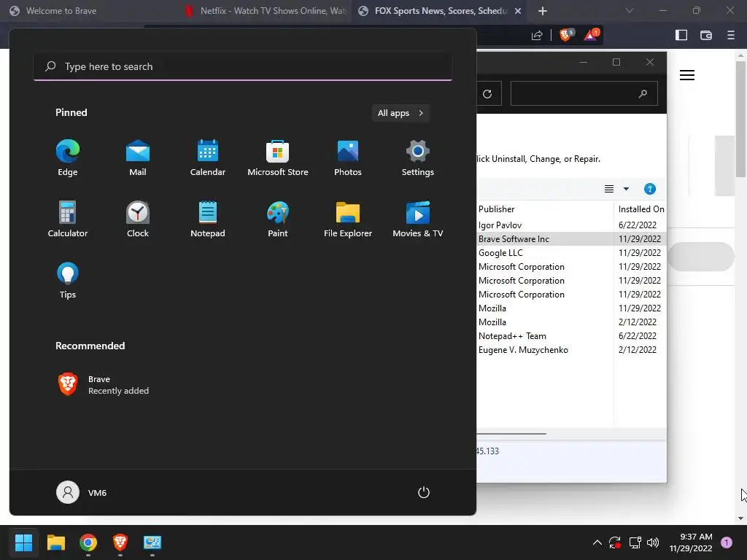Expand the view options dropdown arrow

pyautogui.click(x=626, y=189)
